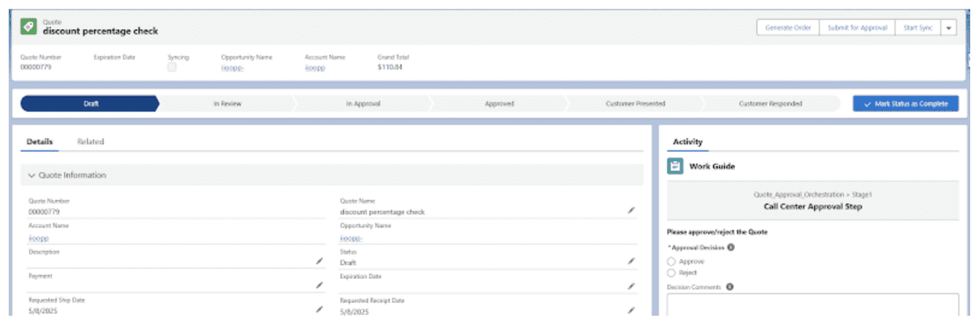Click info icon beside Approval Decision

(x=731, y=247)
